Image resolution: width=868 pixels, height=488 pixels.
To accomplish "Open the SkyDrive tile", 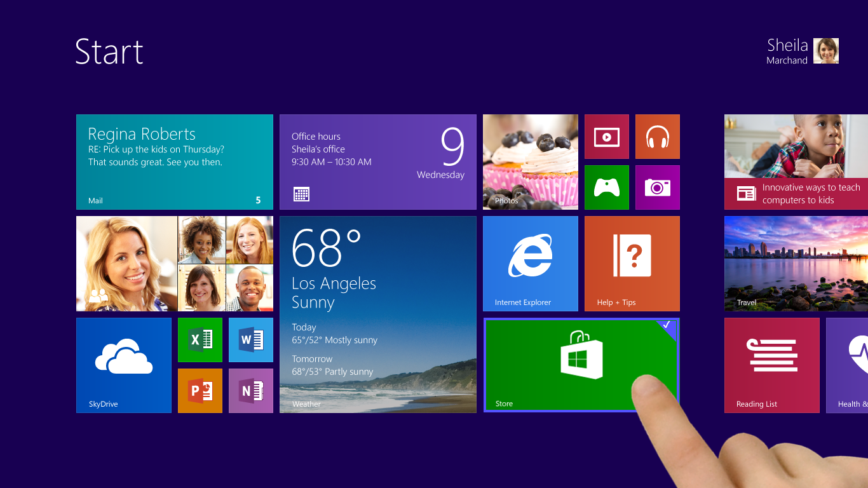I will point(124,365).
